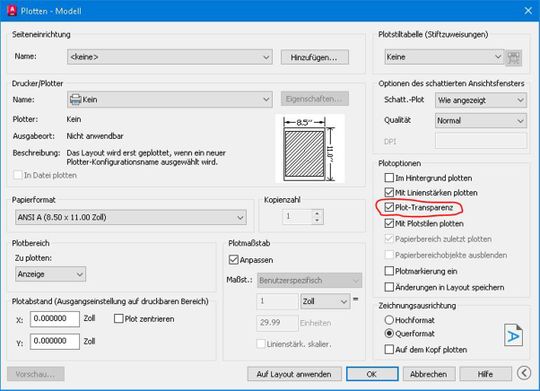Enable Plotmarkierung ein checkbox

[x=389, y=271]
